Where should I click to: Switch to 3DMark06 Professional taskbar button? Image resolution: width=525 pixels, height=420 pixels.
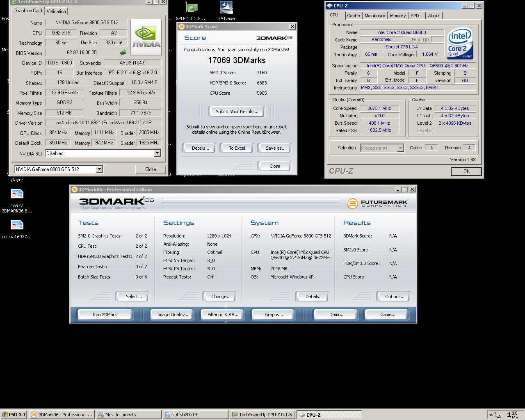(62, 415)
